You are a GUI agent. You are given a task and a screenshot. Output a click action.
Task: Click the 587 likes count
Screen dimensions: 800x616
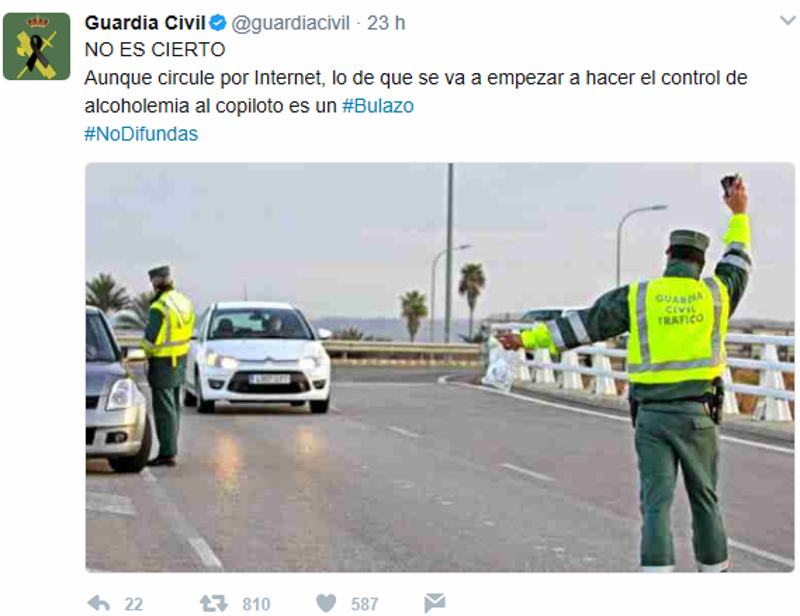[x=364, y=604]
